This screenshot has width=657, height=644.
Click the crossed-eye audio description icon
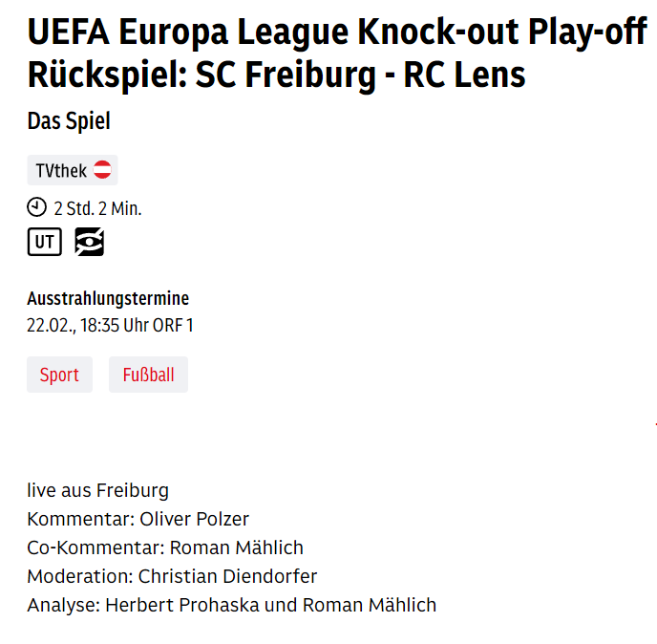(x=90, y=243)
